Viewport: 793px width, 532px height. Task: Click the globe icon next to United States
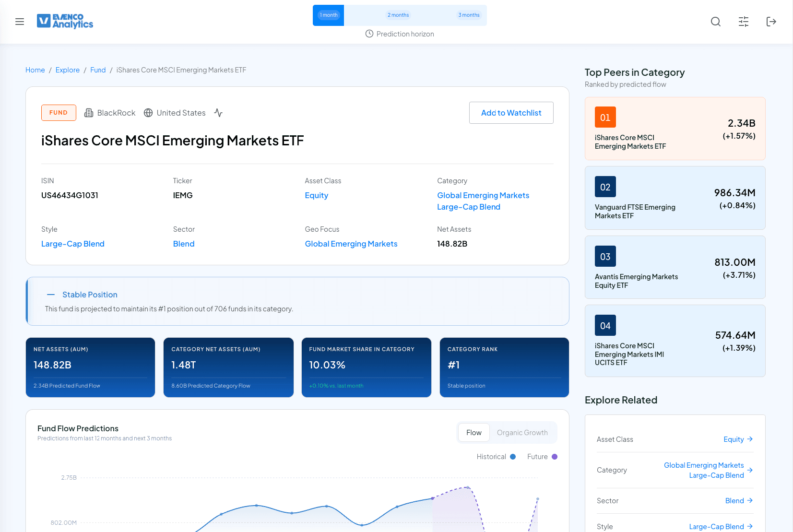[148, 113]
